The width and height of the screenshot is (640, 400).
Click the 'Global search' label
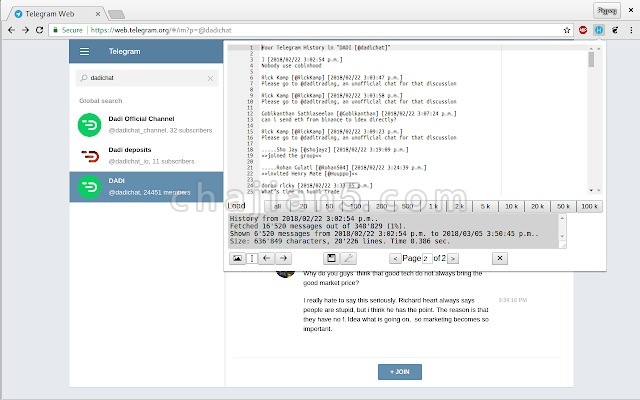pyautogui.click(x=101, y=101)
